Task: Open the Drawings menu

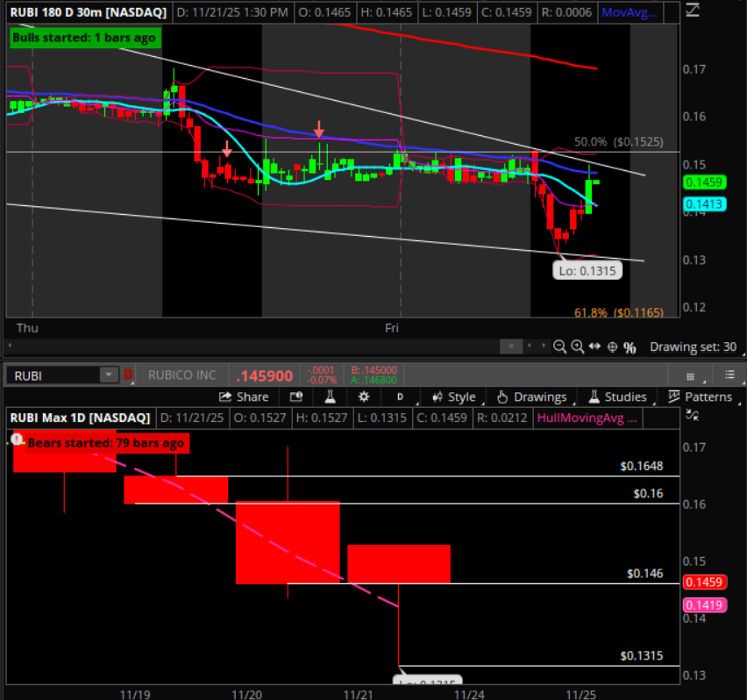Action: [x=531, y=396]
